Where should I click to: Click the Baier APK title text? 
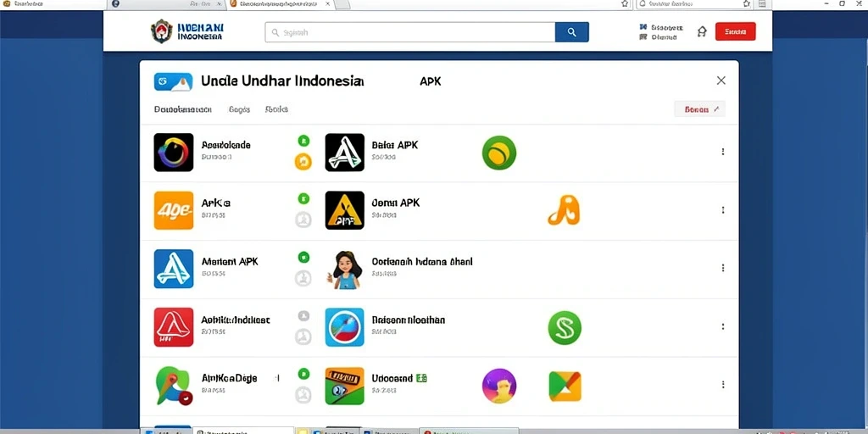click(x=395, y=145)
